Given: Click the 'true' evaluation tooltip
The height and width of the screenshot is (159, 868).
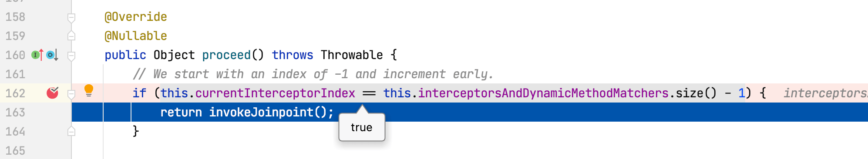Looking at the screenshot, I should coord(362,127).
